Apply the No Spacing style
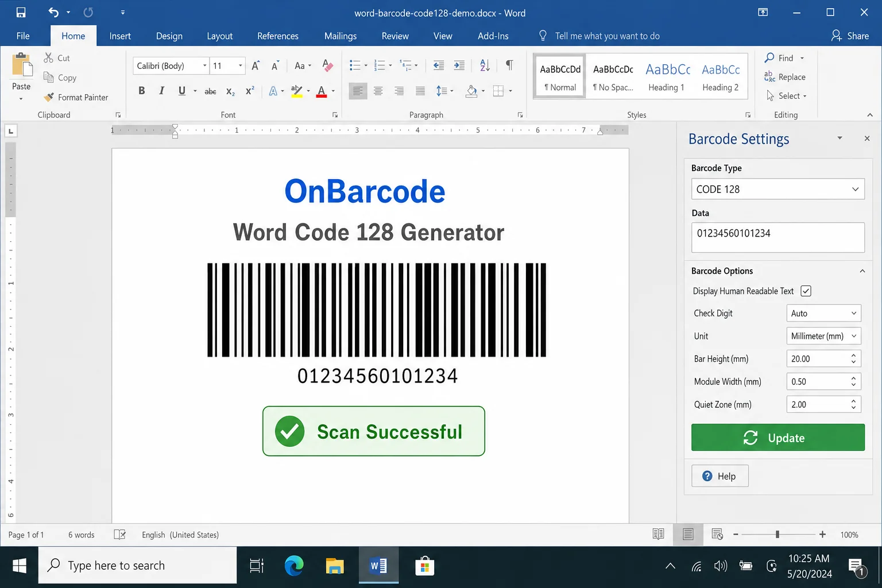 (x=613, y=77)
